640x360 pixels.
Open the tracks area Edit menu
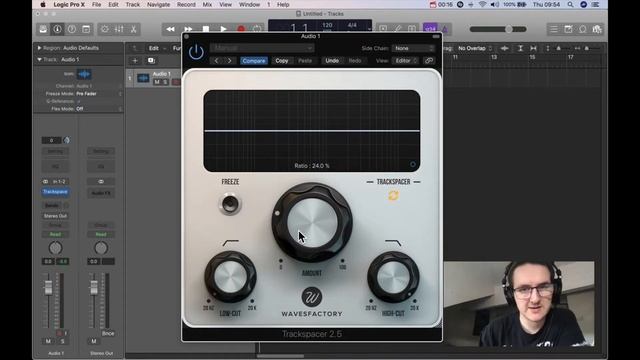pyautogui.click(x=156, y=48)
